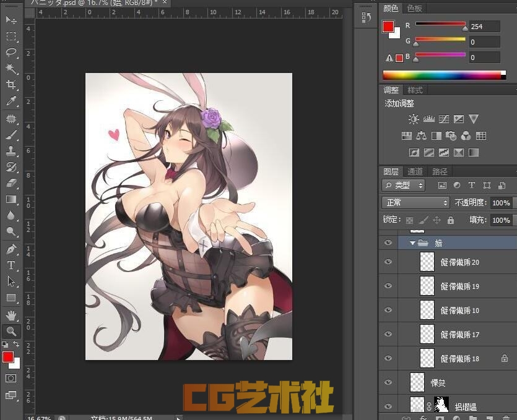Click the R channel slider

click(x=440, y=24)
